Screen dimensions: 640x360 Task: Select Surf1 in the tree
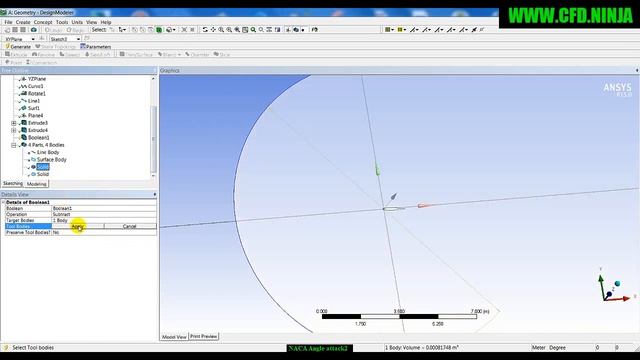coord(34,108)
